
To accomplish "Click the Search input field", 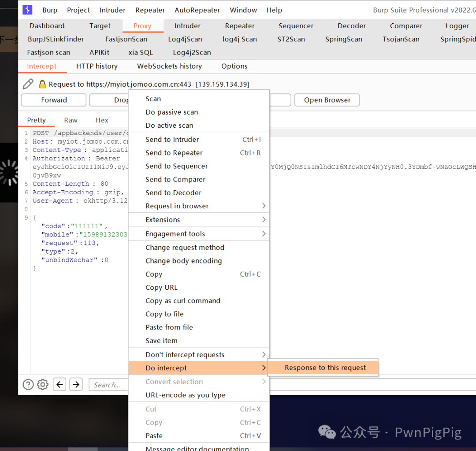I will pos(109,384).
